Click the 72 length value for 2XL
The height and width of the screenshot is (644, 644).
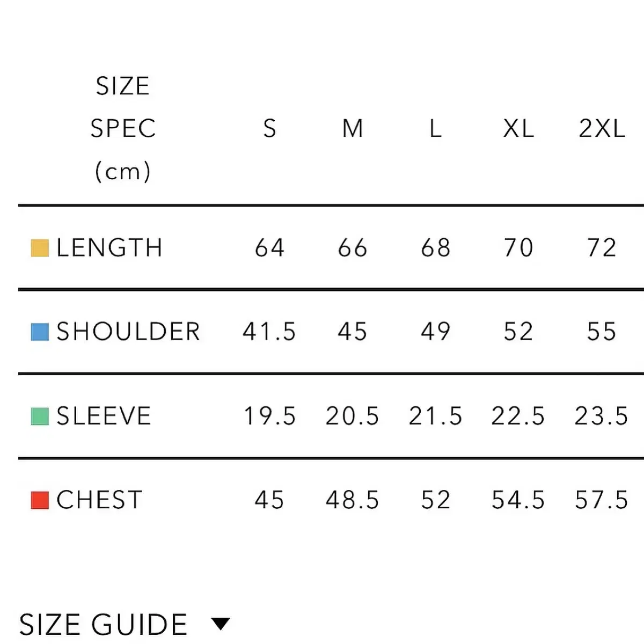(x=602, y=248)
